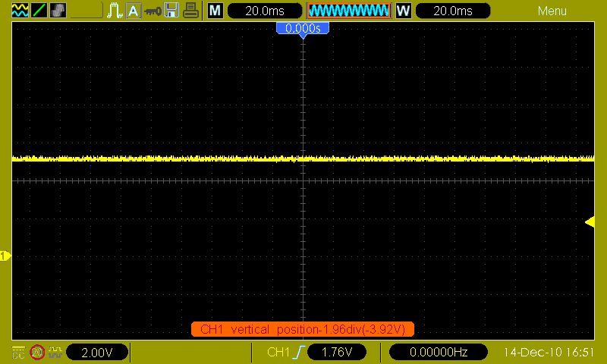The image size is (607, 364).
Task: Click the pulse trigger status icon
Action: point(115,11)
